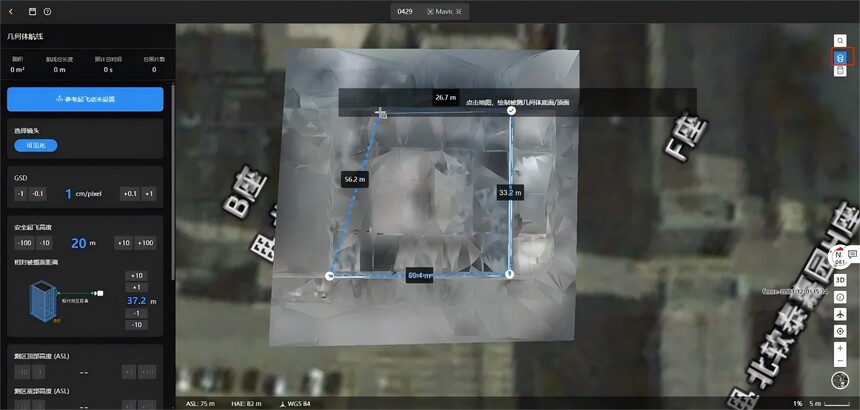
Task: Open the chat message bubble icon
Action: (x=853, y=254)
